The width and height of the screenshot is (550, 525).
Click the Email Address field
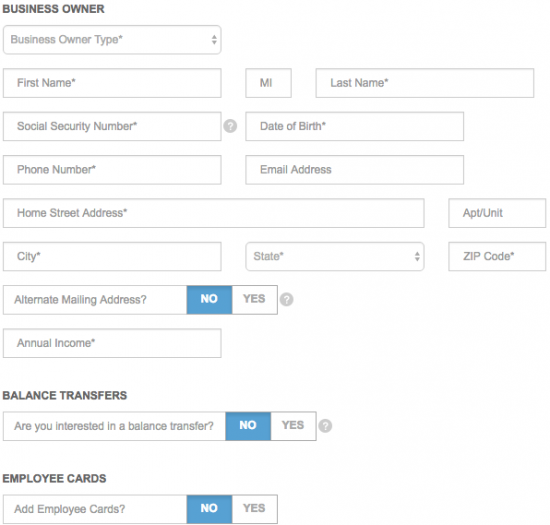[355, 170]
